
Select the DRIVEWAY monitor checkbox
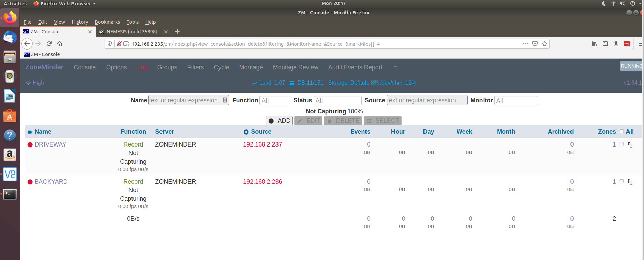coord(622,144)
